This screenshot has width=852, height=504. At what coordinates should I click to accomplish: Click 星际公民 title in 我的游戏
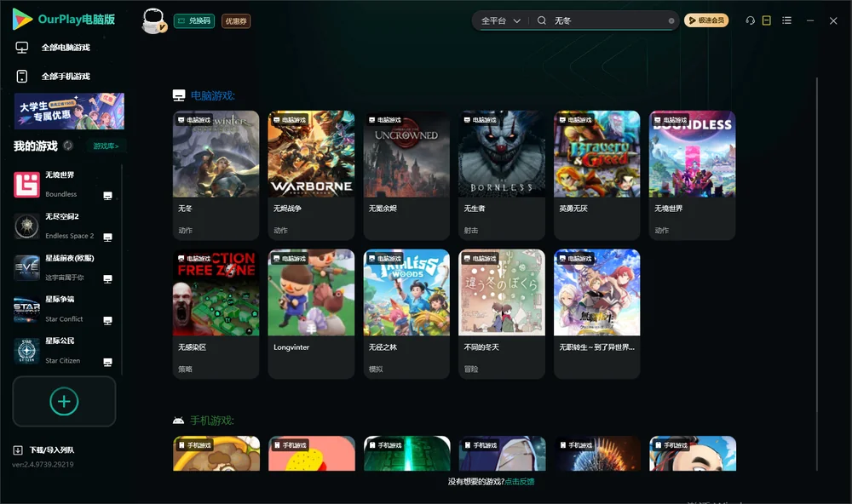coord(60,341)
